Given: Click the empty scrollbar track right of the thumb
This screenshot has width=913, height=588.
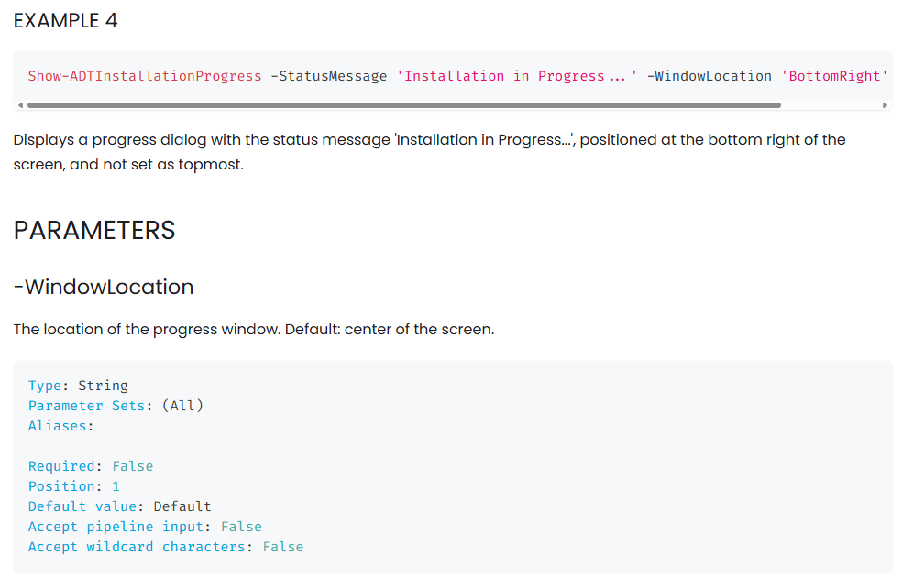Looking at the screenshot, I should pos(830,105).
